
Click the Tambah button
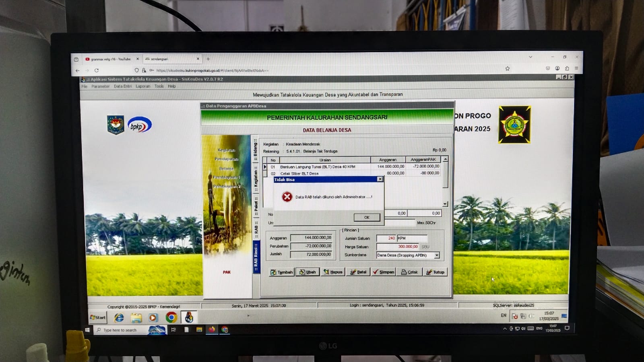(x=282, y=272)
